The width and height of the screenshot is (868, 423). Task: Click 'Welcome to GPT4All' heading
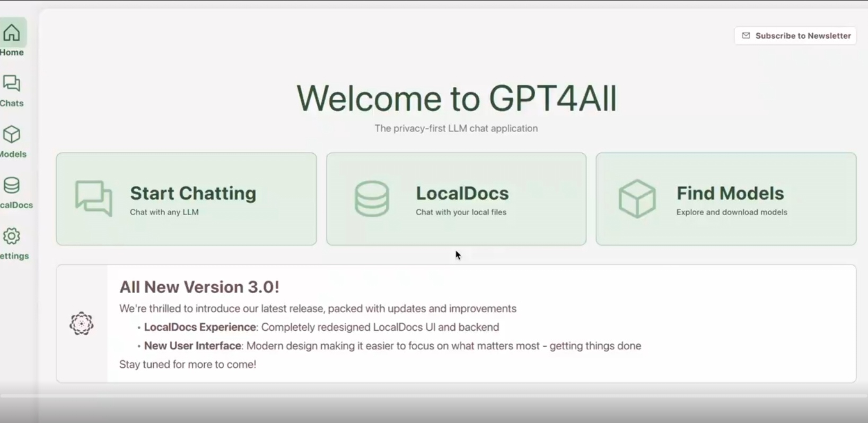tap(457, 99)
